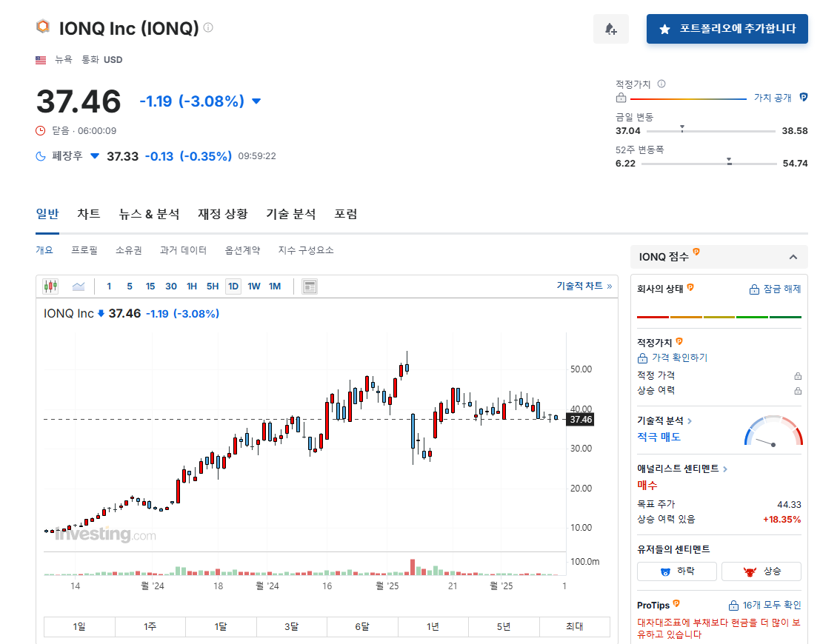Image resolution: width=820 pixels, height=644 pixels.
Task: Switch to the line chart icon
Action: (x=79, y=286)
